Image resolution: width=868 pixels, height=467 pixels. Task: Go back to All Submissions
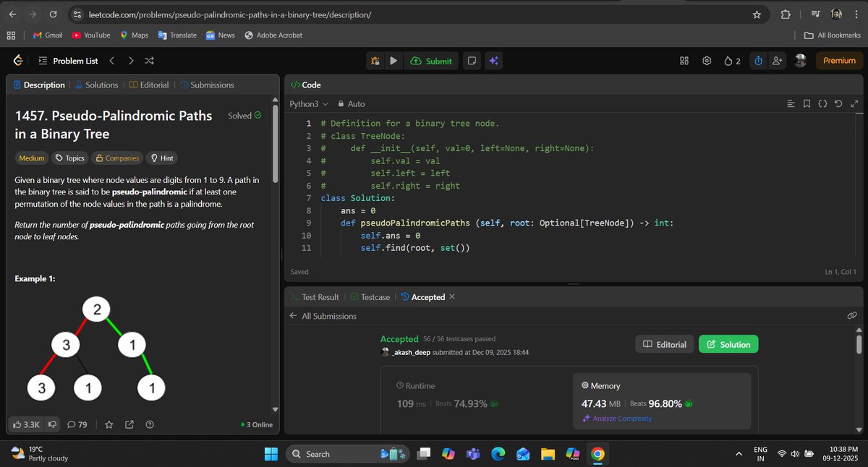323,316
